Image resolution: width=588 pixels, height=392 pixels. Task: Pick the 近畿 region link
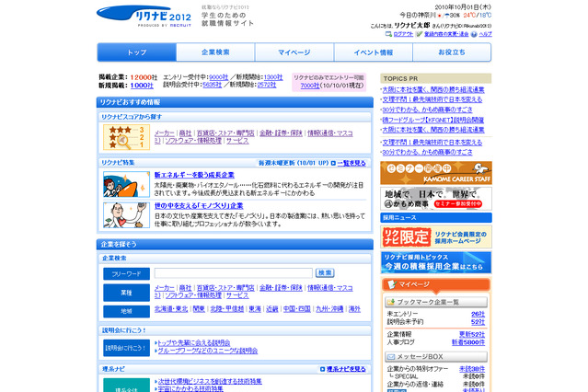click(272, 309)
